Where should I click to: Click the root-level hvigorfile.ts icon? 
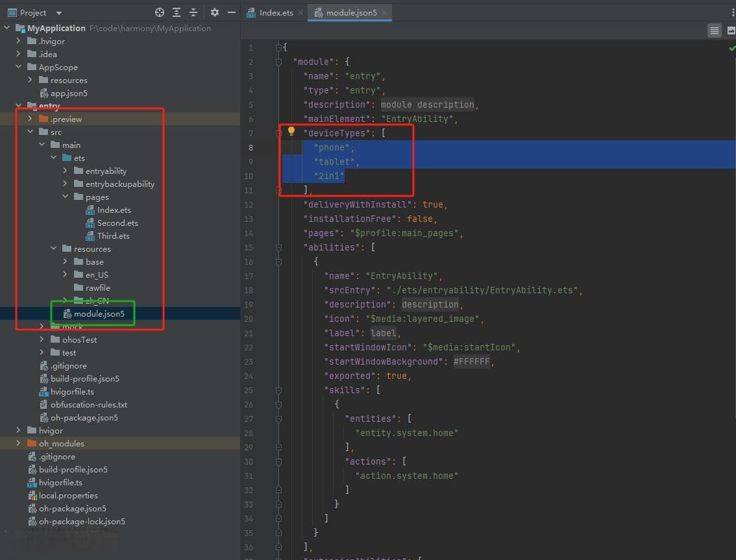(x=32, y=483)
